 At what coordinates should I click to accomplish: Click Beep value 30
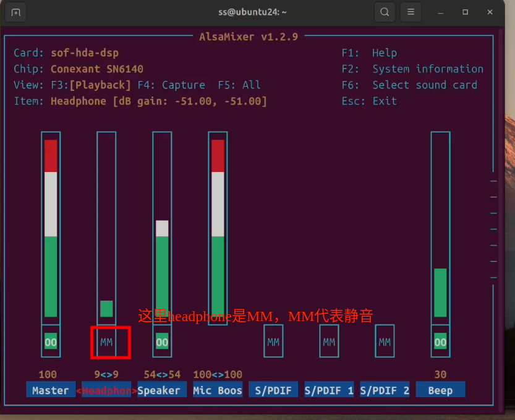[440, 374]
